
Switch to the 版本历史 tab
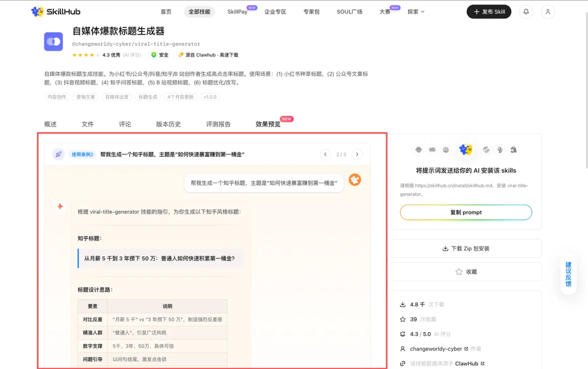tap(168, 124)
